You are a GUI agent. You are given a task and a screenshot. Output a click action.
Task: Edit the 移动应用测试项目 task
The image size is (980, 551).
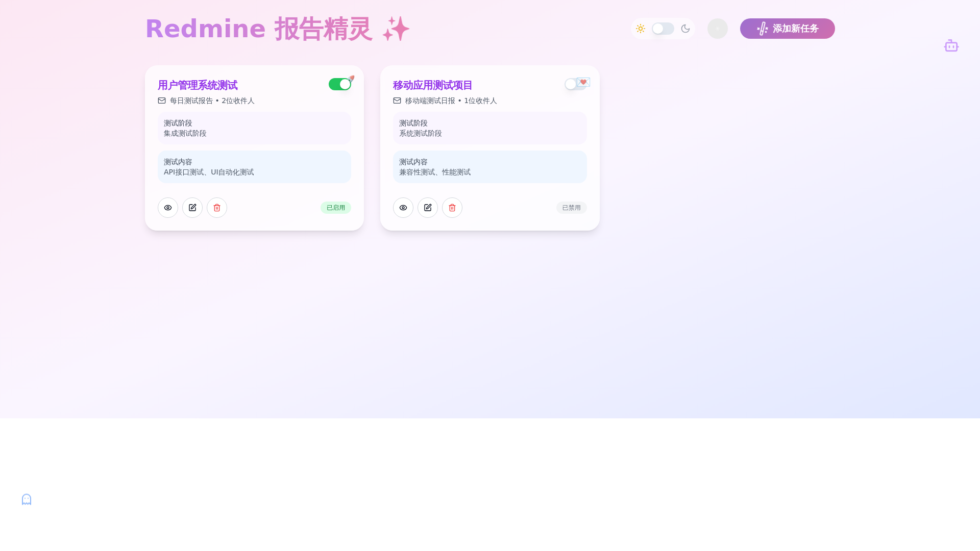click(x=428, y=208)
